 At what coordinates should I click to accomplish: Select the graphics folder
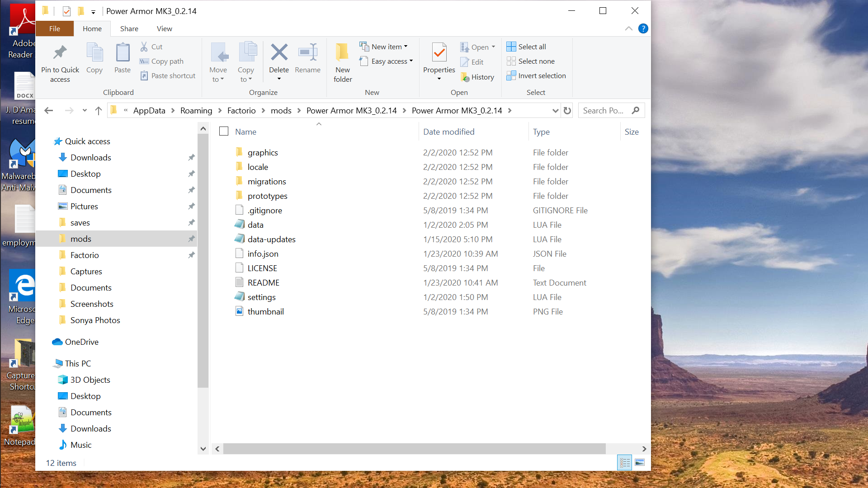coord(263,152)
